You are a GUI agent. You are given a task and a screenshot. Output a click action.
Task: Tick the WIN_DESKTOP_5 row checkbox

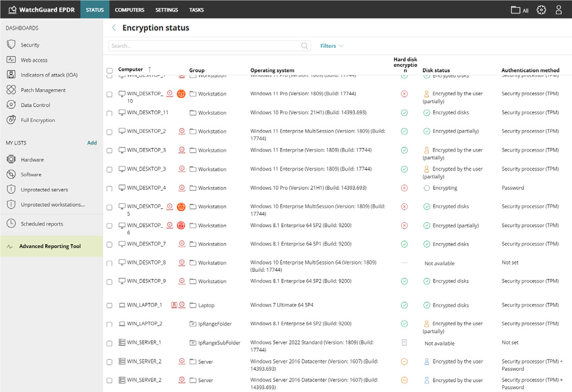tap(109, 207)
